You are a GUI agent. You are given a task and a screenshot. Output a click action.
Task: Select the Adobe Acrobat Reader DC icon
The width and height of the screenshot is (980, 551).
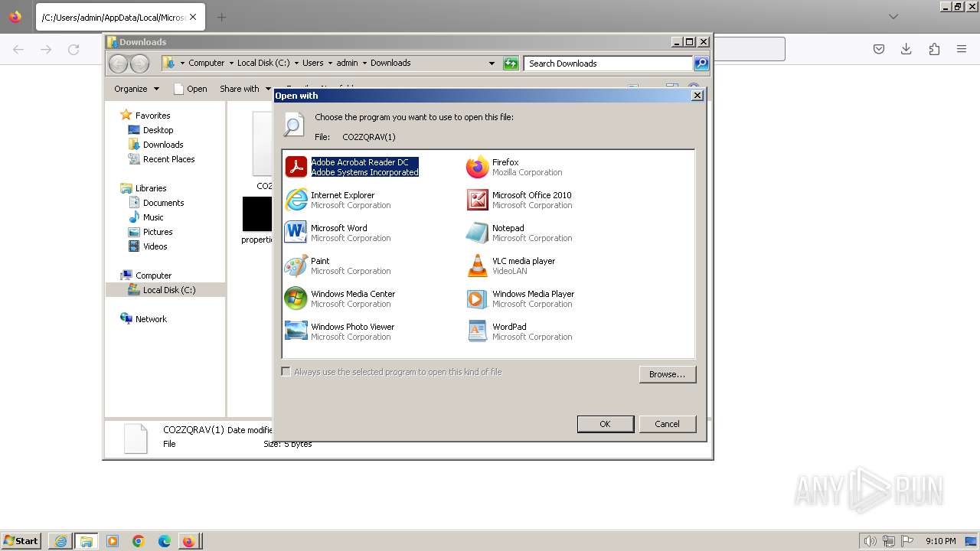296,167
